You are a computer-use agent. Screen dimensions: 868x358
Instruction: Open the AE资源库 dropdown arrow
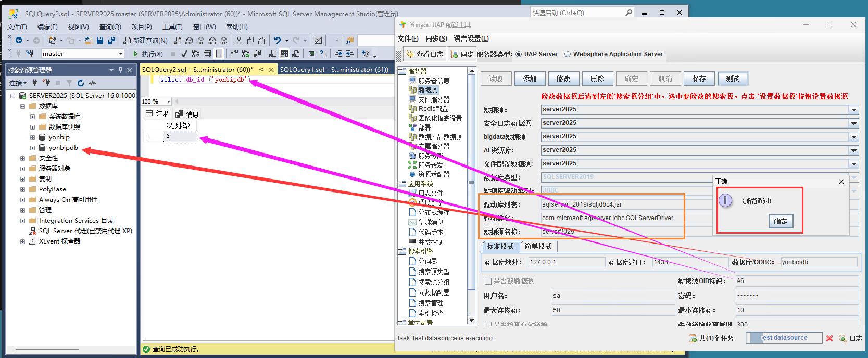click(853, 150)
